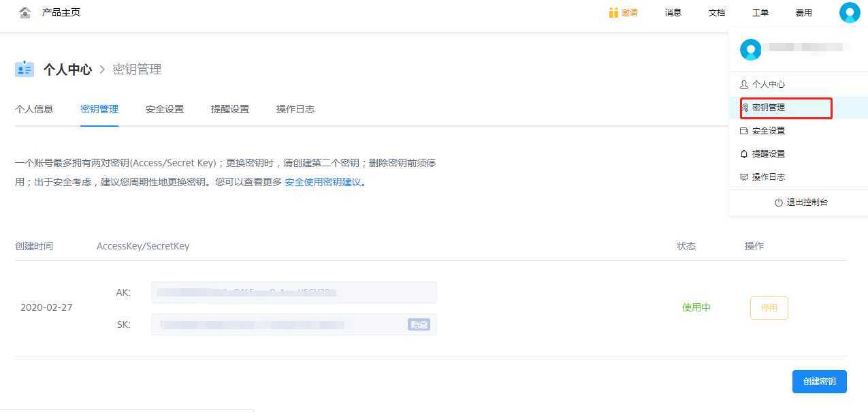Open the 产品主页 link
Viewport: 868px width, 413px height.
(x=61, y=12)
